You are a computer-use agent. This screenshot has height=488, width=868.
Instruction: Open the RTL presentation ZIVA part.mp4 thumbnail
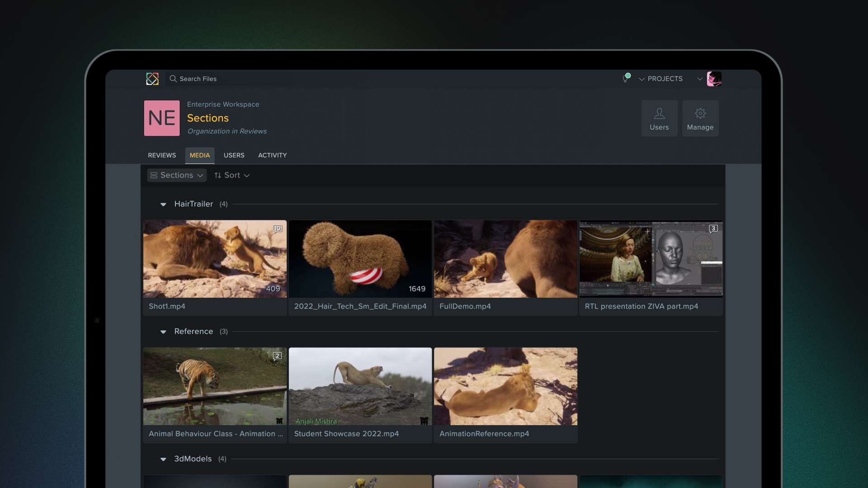pyautogui.click(x=651, y=258)
